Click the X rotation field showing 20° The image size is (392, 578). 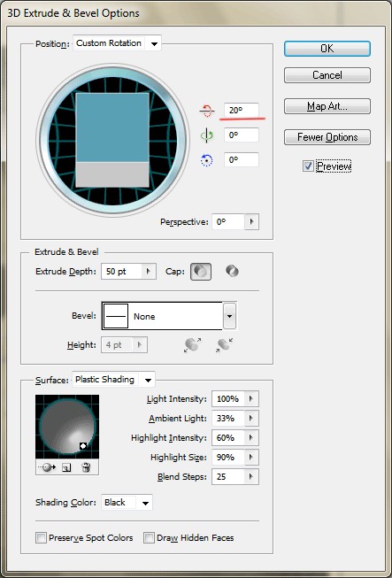tap(242, 111)
